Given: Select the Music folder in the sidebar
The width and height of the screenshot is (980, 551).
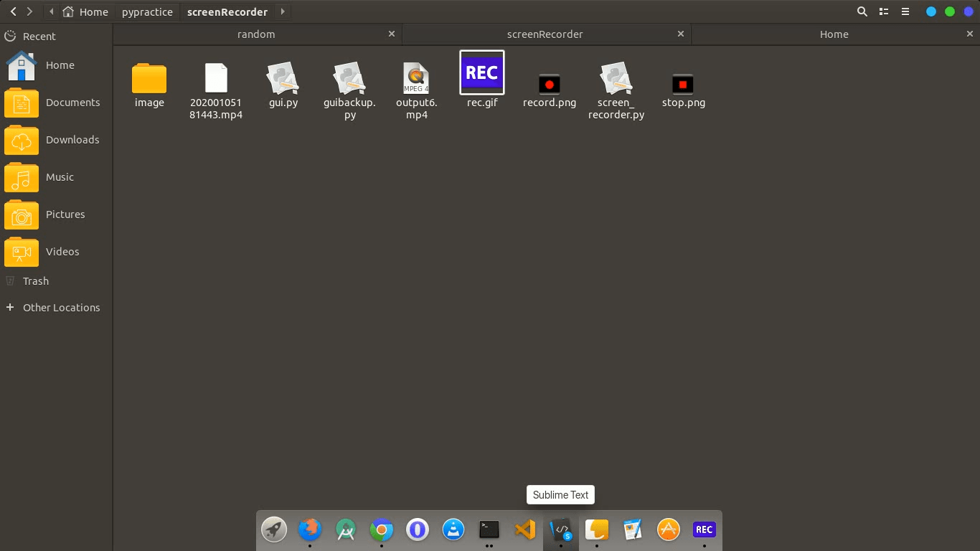Looking at the screenshot, I should (x=56, y=177).
